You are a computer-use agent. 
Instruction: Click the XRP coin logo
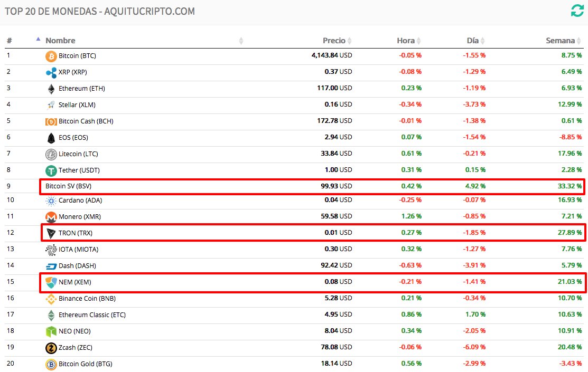[x=51, y=72]
